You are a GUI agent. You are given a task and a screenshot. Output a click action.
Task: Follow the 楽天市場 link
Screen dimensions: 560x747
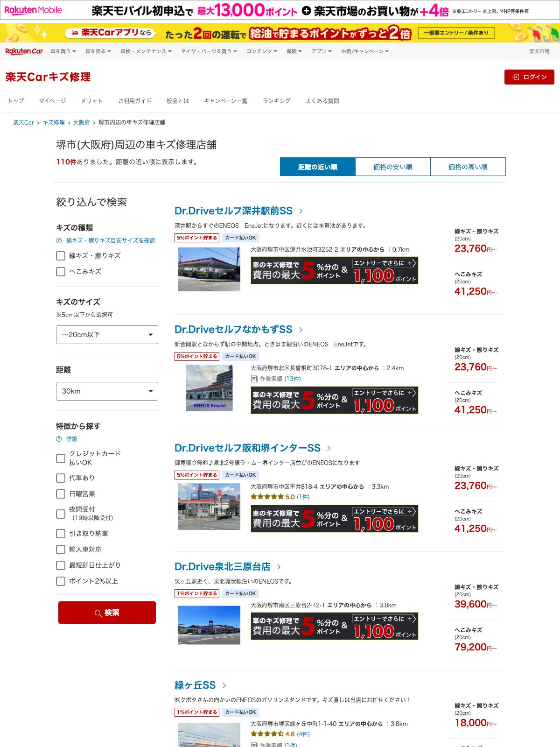pyautogui.click(x=539, y=51)
